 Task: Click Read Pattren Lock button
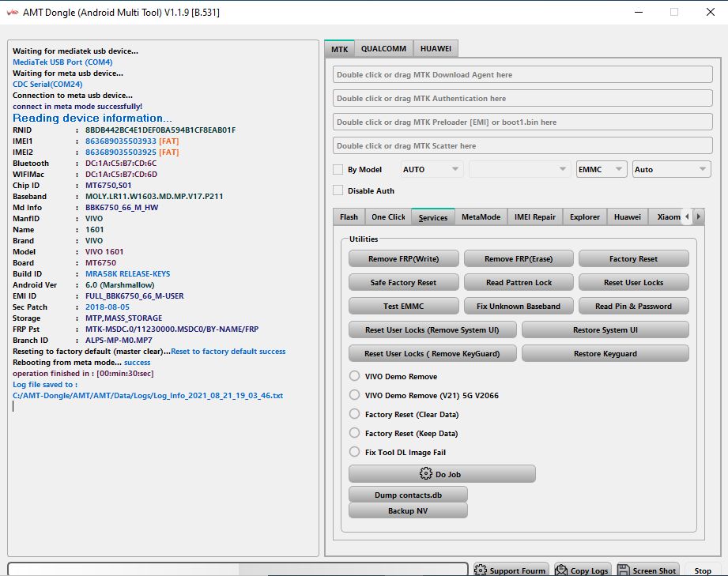tap(519, 282)
